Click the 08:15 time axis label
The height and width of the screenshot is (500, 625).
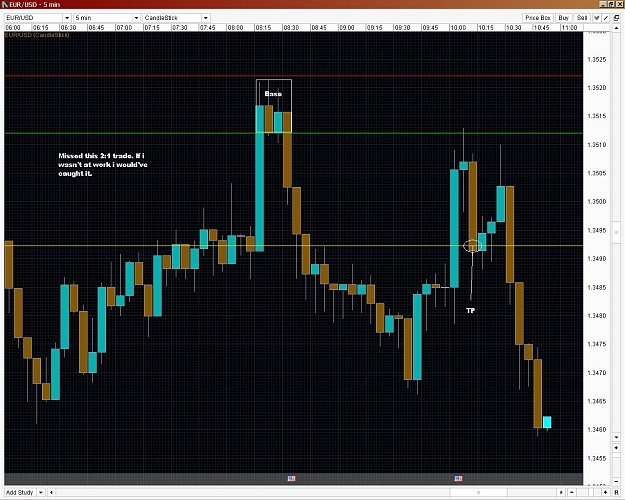tap(263, 28)
